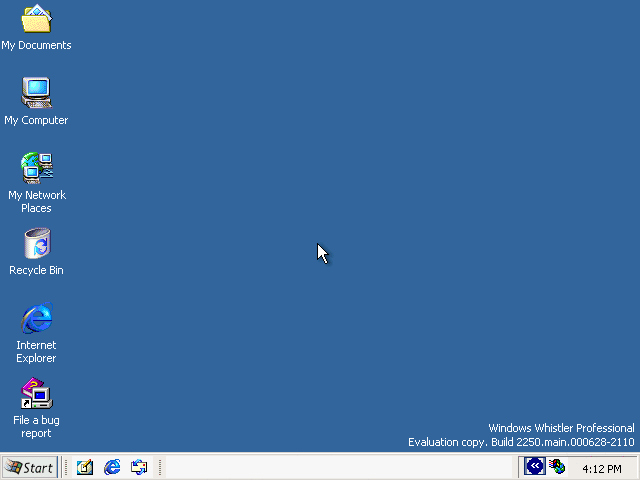
Task: Select the Internet Explorer desktop icon
Action: [x=36, y=333]
